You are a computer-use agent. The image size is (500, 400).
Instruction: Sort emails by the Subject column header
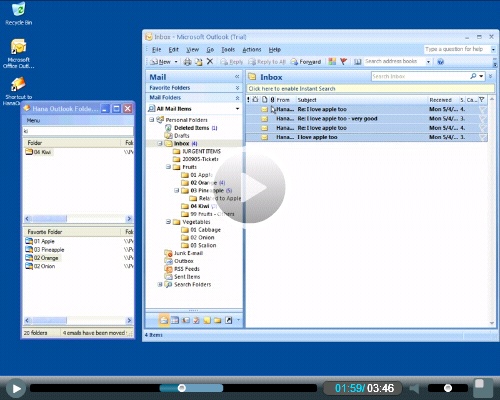361,100
